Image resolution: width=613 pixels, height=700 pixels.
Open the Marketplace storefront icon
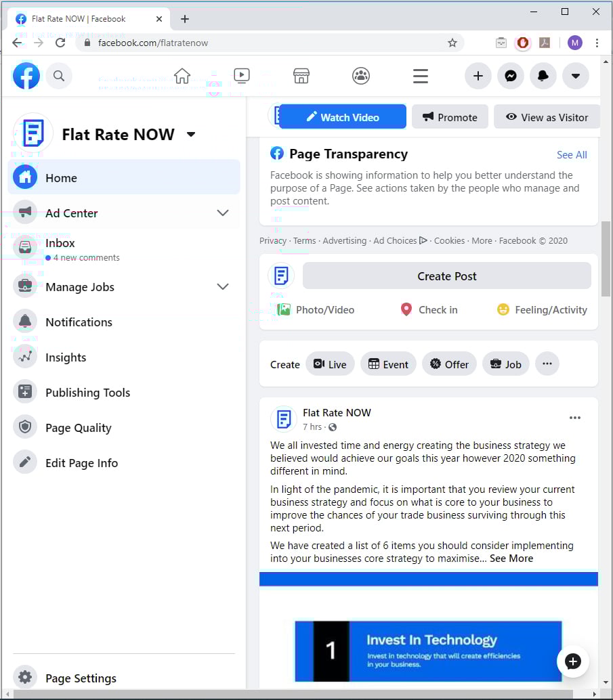click(301, 76)
